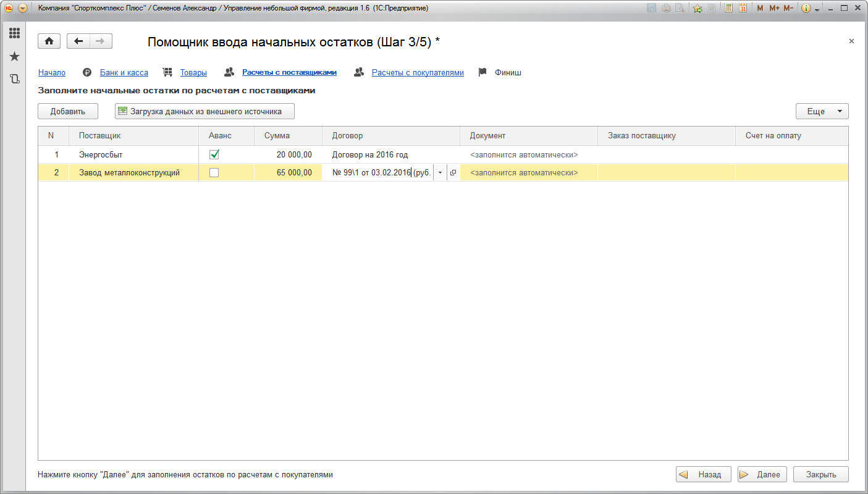Add the page to favorites with star-arrow icon
868x494 pixels.
click(x=697, y=8)
